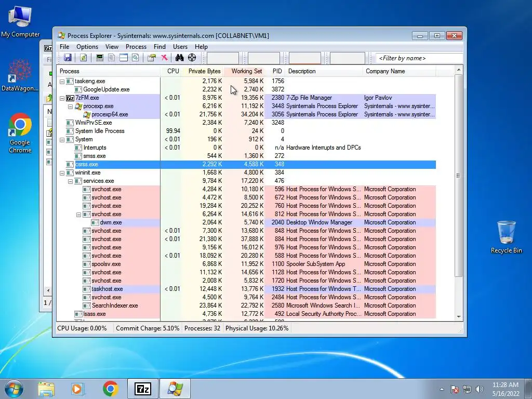Sort by the Description column header
The width and height of the screenshot is (532, 399).
coord(324,71)
